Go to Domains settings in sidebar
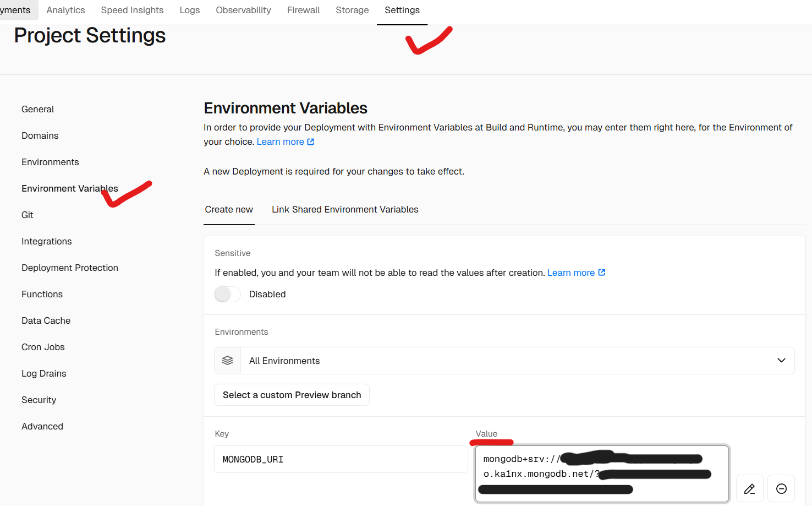 pyautogui.click(x=40, y=135)
